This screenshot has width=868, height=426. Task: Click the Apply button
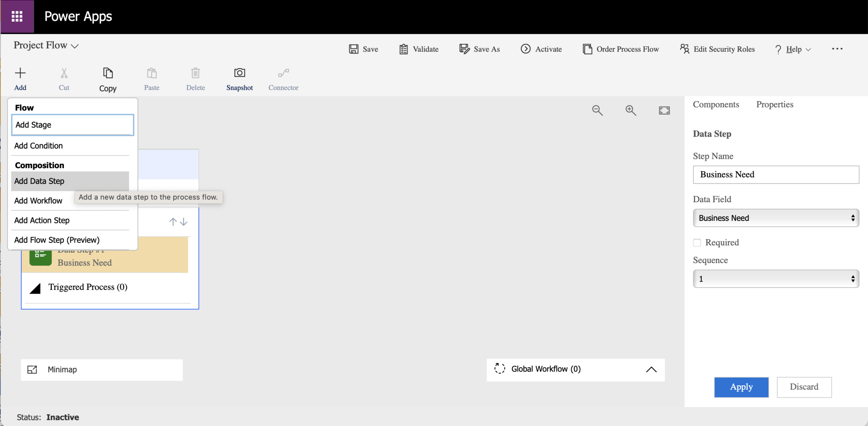coord(741,387)
